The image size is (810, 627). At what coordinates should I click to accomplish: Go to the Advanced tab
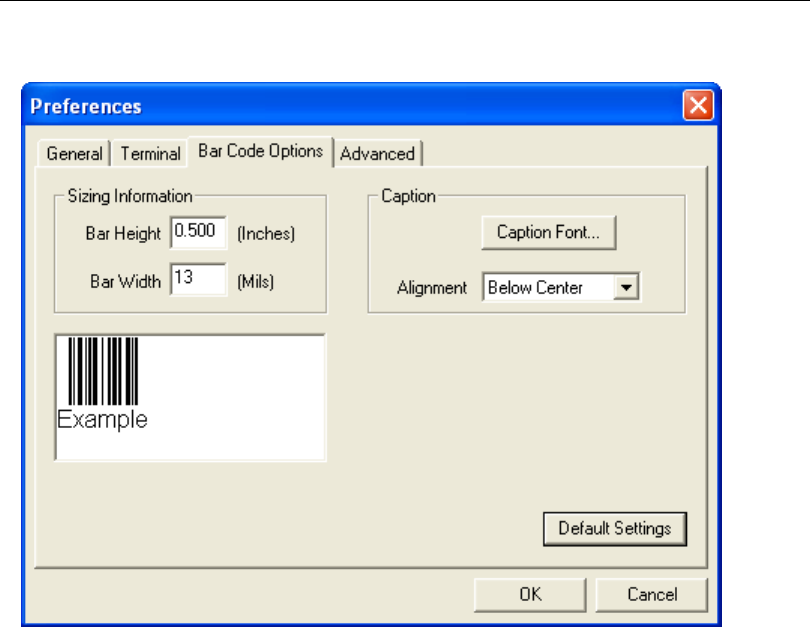tap(378, 153)
